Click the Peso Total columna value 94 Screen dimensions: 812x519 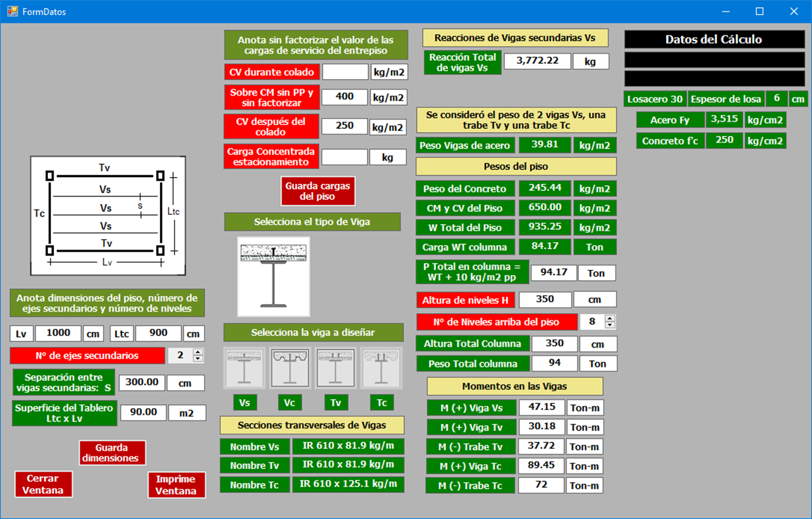[555, 363]
